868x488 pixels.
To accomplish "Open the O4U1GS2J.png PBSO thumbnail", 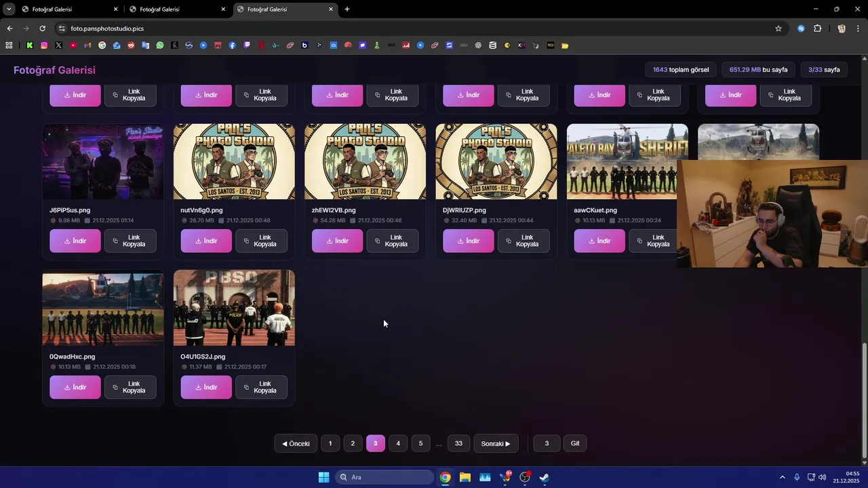I will pos(234,308).
